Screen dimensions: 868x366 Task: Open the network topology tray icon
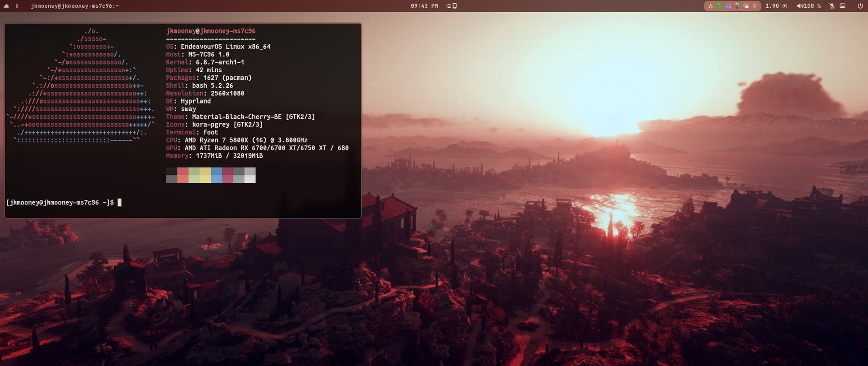coord(710,6)
